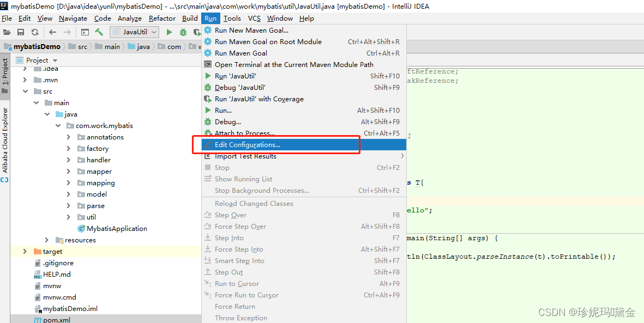Click the Synchronize refresh icon in the toolbar
Image resolution: width=644 pixels, height=323 pixels.
pos(35,32)
